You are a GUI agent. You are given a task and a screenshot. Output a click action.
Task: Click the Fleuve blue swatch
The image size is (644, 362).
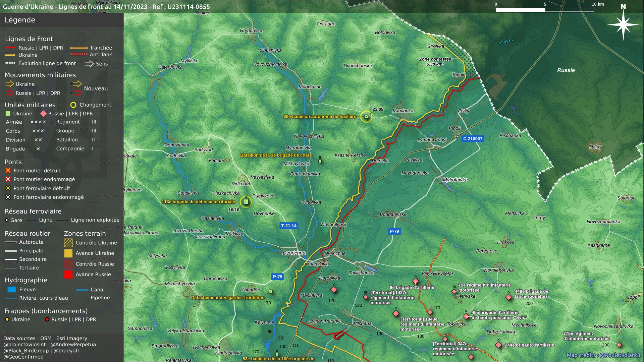point(12,290)
